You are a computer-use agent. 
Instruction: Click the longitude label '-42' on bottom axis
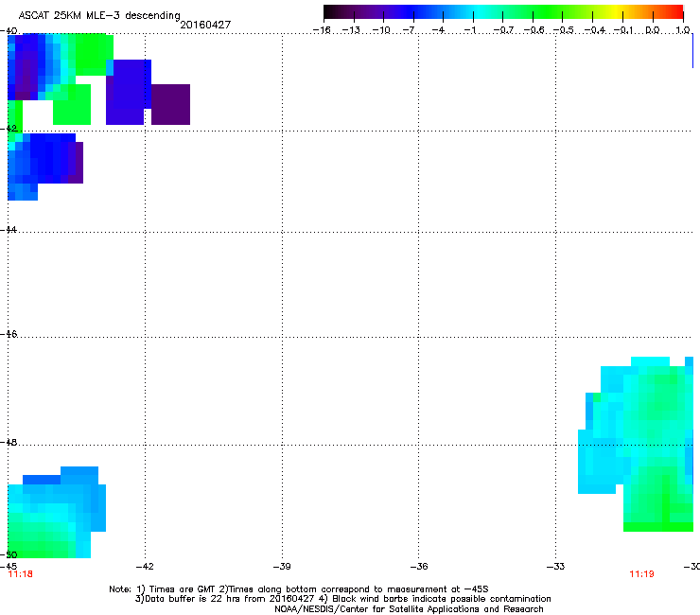[145, 567]
